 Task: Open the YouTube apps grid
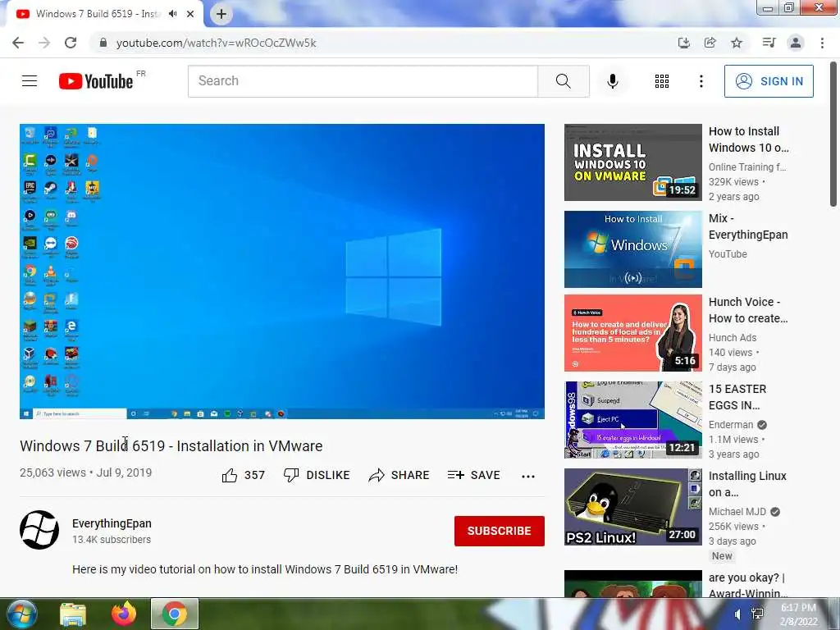coord(662,81)
